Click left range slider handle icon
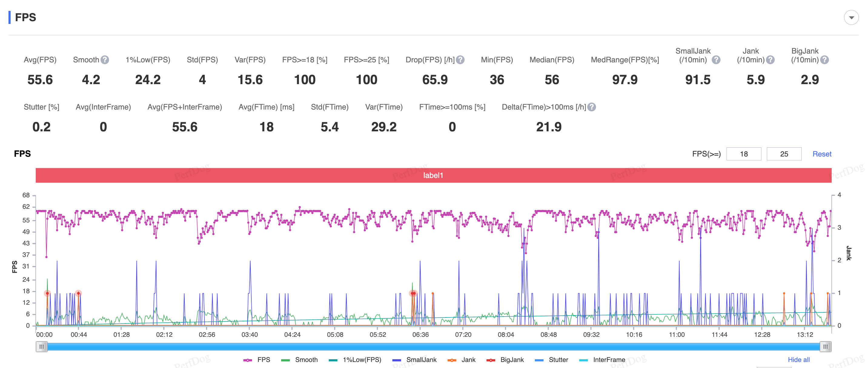 (41, 347)
